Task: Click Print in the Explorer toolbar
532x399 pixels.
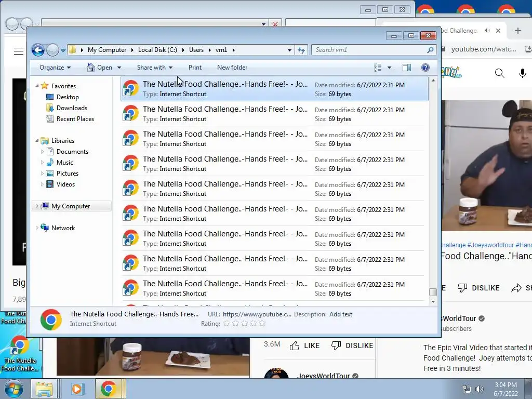Action: pos(195,68)
